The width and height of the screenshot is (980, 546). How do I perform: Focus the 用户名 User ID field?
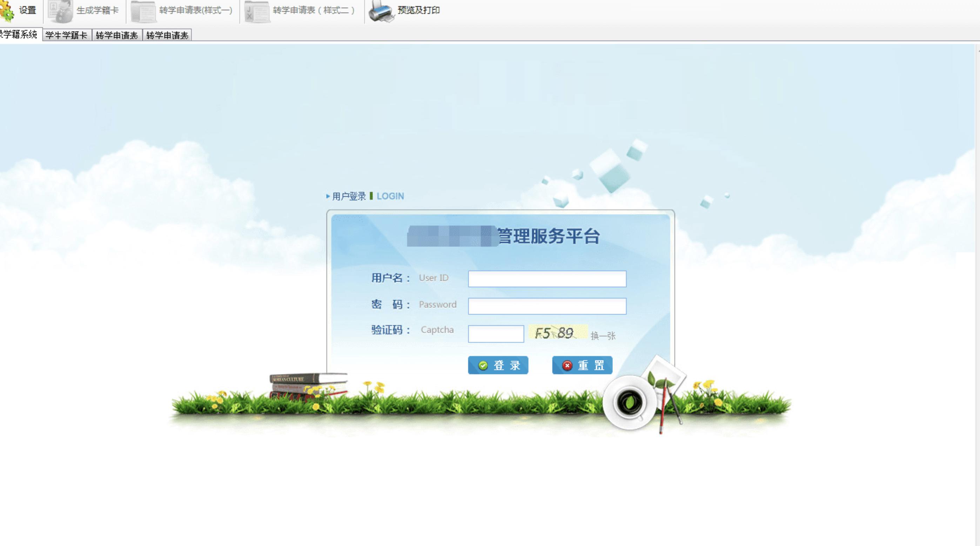click(x=547, y=279)
